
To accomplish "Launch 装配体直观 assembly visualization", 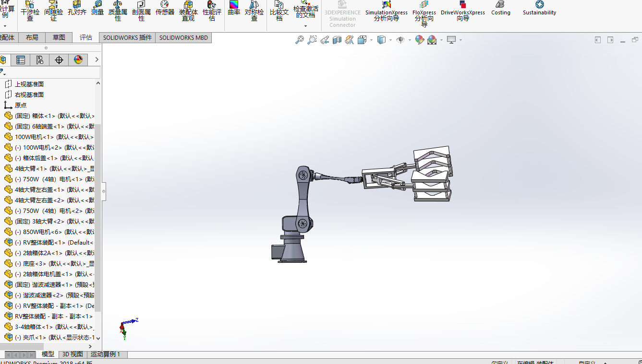I will pos(188,12).
